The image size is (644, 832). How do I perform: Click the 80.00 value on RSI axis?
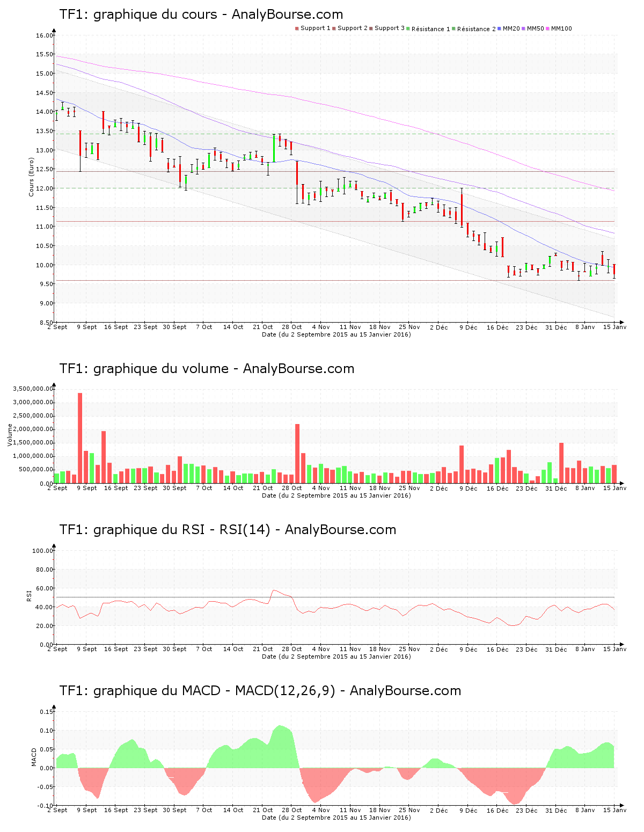pyautogui.click(x=44, y=570)
